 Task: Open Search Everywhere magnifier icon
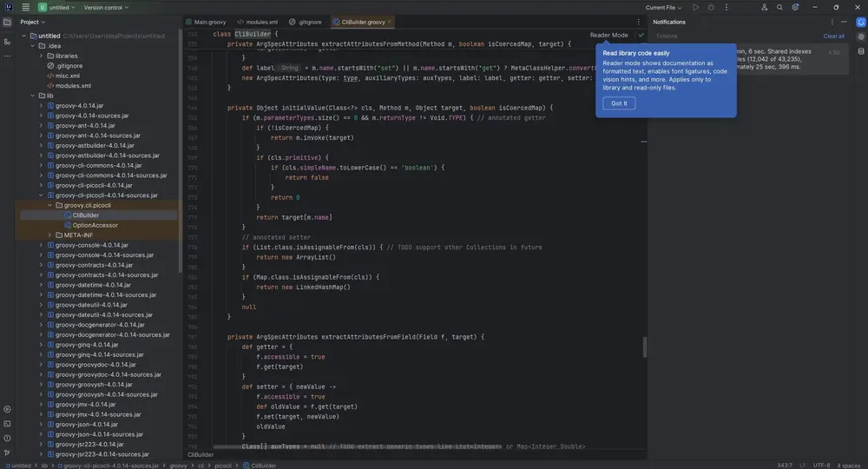pos(779,7)
